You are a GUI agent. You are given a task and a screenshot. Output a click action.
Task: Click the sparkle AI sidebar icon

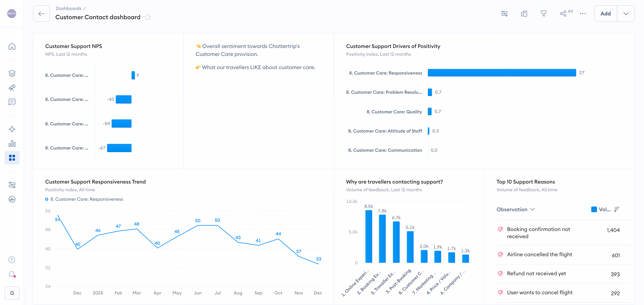(12, 129)
